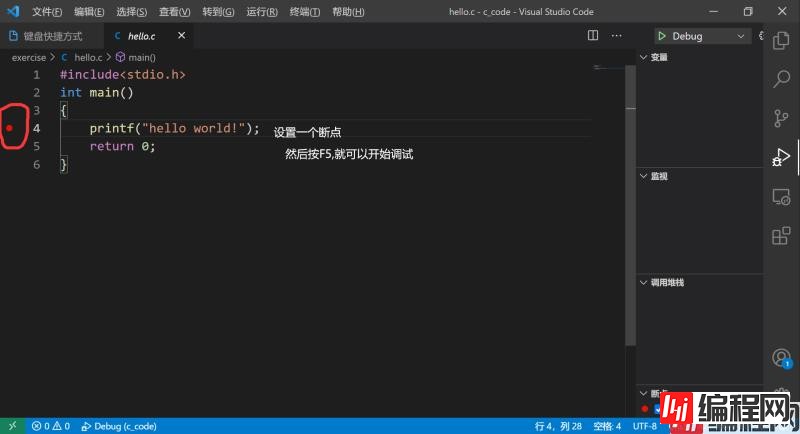Click the editor vertical scrollbar
Screen dimensions: 800x434
(x=631, y=206)
